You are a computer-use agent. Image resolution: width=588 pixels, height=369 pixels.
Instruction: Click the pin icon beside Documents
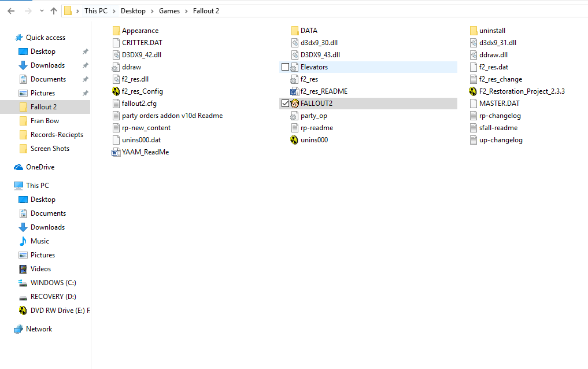tap(86, 79)
